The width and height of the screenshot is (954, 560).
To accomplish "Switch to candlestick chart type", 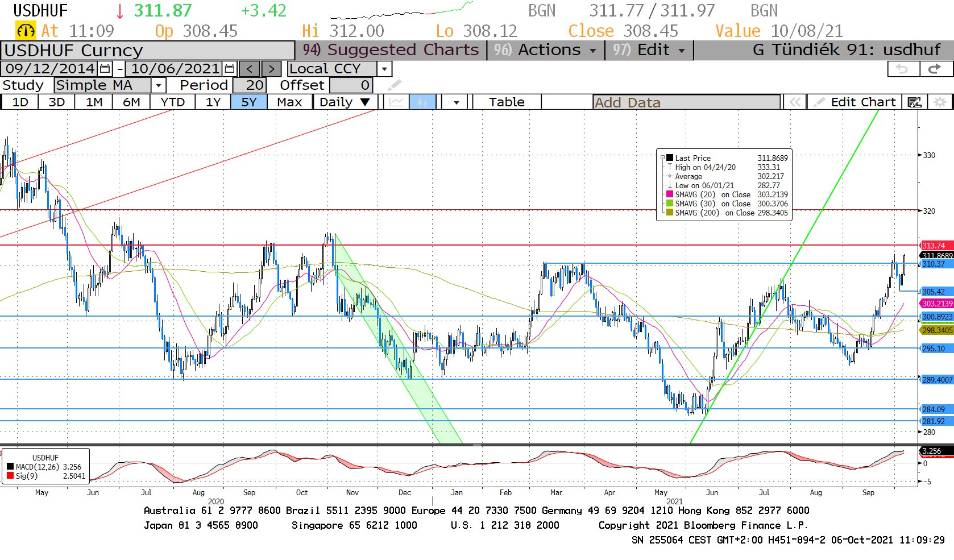I will (422, 102).
